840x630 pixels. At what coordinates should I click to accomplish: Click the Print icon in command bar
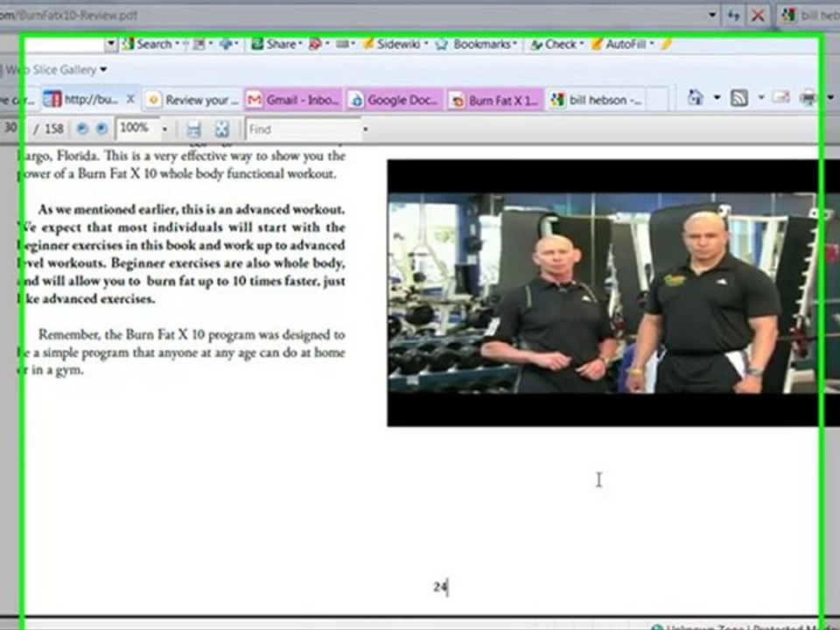pyautogui.click(x=808, y=98)
